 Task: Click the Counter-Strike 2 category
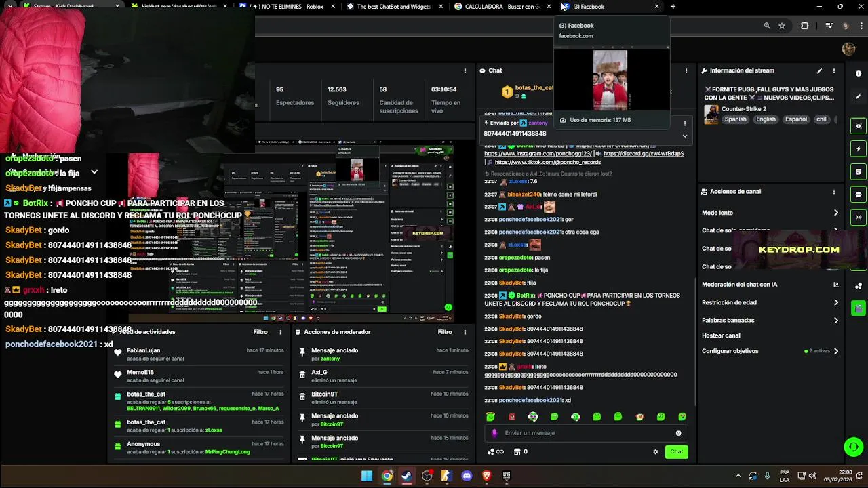pyautogui.click(x=744, y=109)
